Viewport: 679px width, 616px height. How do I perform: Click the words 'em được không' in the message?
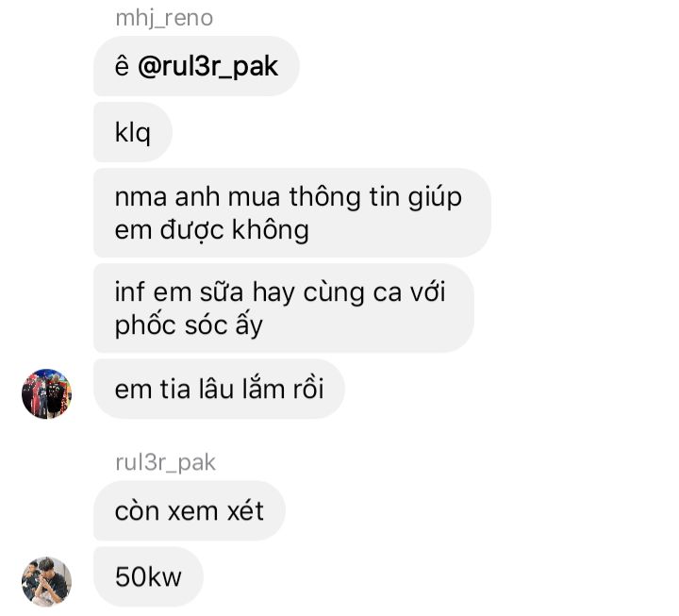tap(212, 229)
